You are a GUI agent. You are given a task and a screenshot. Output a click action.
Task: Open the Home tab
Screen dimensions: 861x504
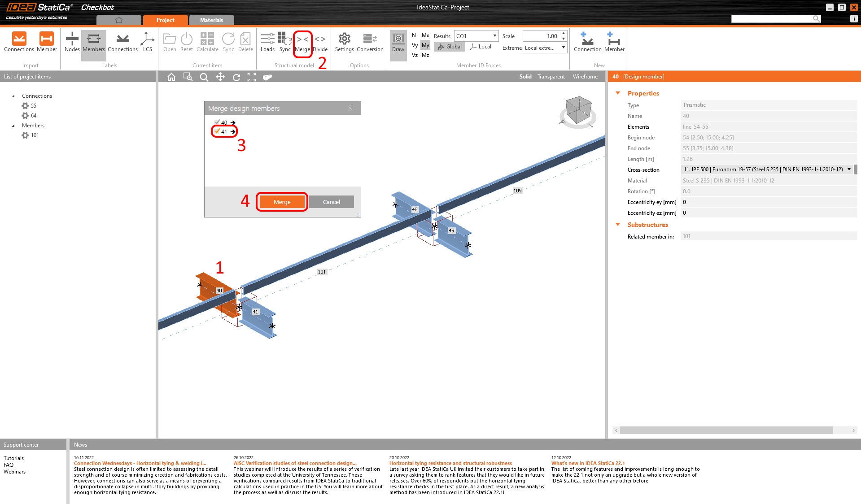(x=119, y=20)
